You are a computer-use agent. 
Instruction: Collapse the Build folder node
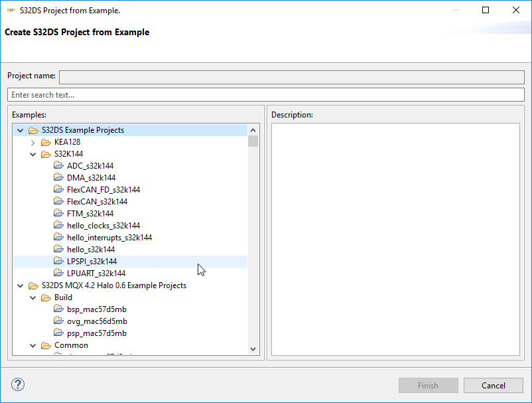click(33, 297)
